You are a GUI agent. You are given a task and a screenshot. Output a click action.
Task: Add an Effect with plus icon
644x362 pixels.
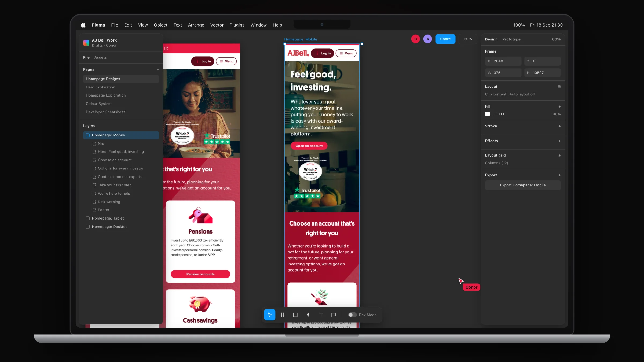[x=559, y=141]
